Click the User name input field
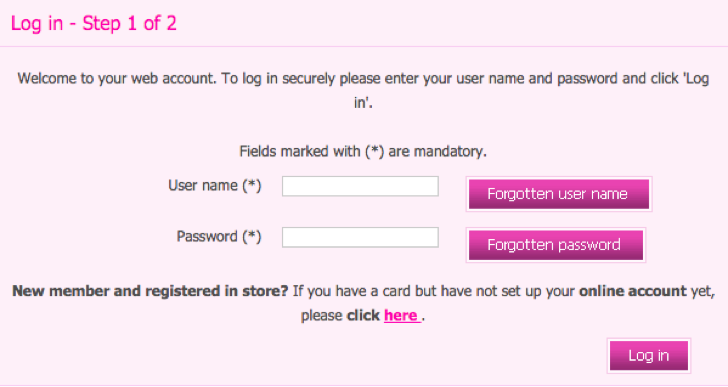The image size is (728, 387). click(x=360, y=186)
